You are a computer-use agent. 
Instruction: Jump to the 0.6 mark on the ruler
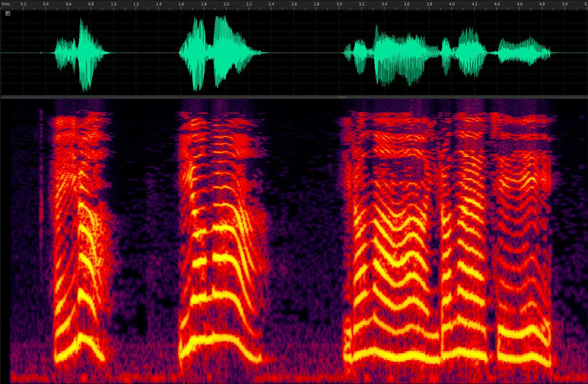[x=69, y=5]
